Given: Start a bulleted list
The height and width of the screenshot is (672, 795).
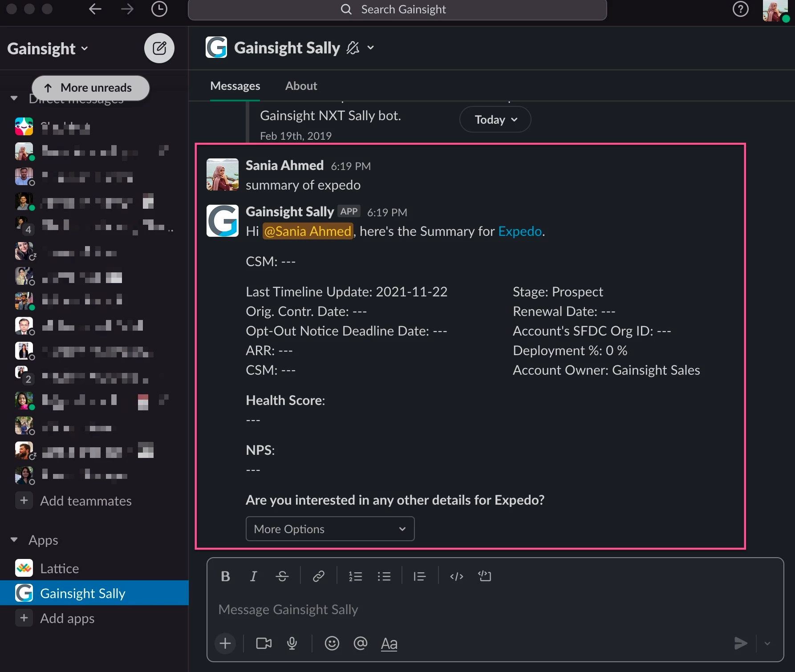Looking at the screenshot, I should (384, 576).
